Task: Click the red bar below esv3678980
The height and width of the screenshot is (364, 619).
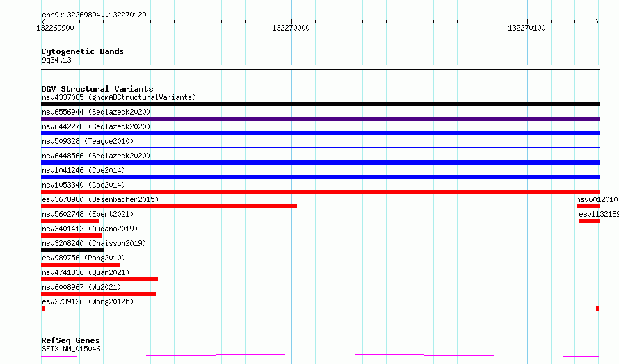Action: coord(169,206)
